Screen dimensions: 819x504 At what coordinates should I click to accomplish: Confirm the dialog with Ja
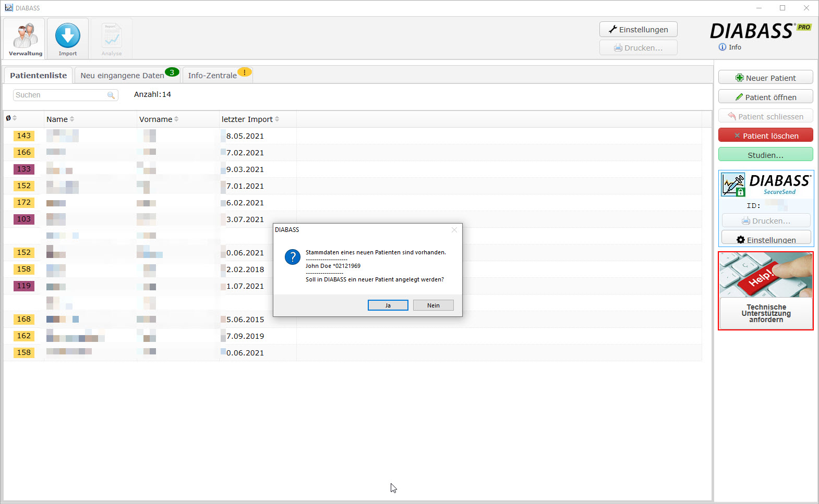coord(388,305)
